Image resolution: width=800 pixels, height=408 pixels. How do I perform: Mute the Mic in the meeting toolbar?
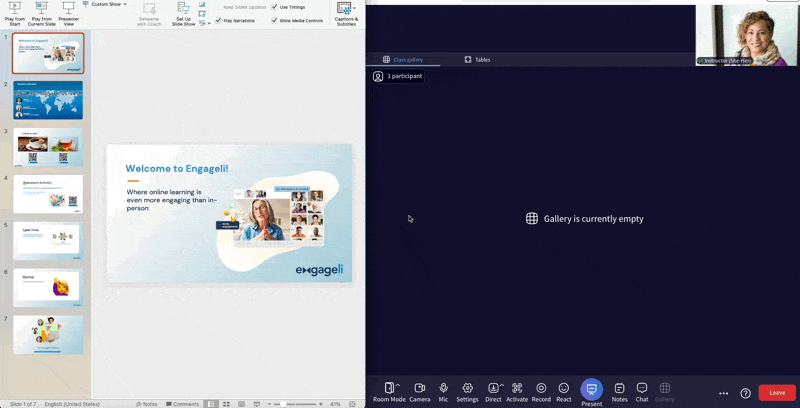point(443,388)
